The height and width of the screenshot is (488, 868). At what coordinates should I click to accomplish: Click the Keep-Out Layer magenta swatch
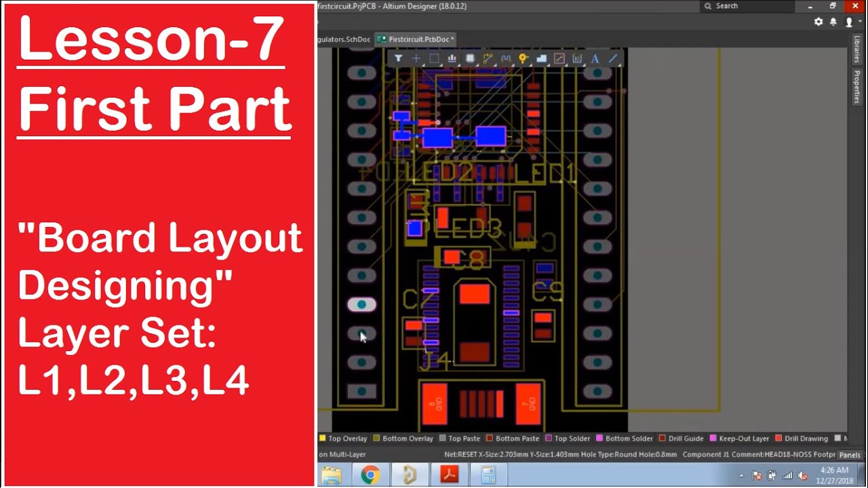coord(713,439)
